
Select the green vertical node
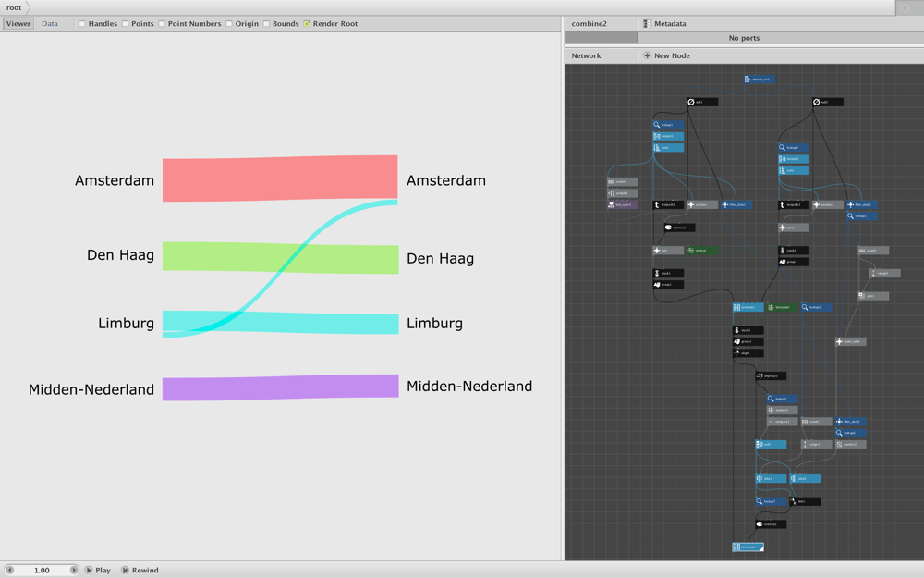[702, 251]
